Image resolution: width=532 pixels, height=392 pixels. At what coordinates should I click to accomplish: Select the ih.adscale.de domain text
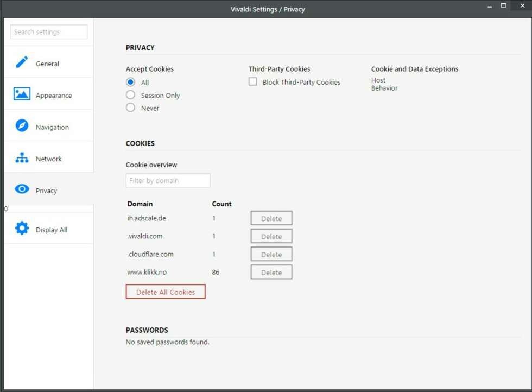(147, 218)
